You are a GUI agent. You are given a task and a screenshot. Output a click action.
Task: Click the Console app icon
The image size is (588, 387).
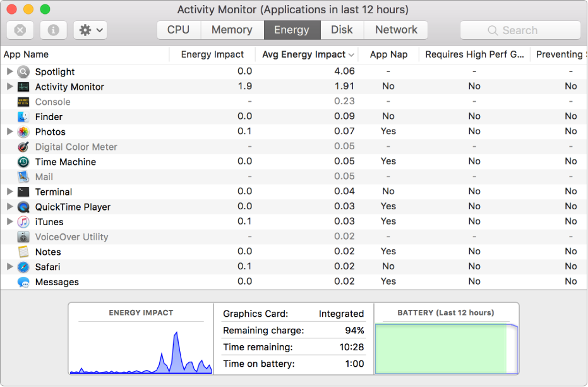coord(23,102)
